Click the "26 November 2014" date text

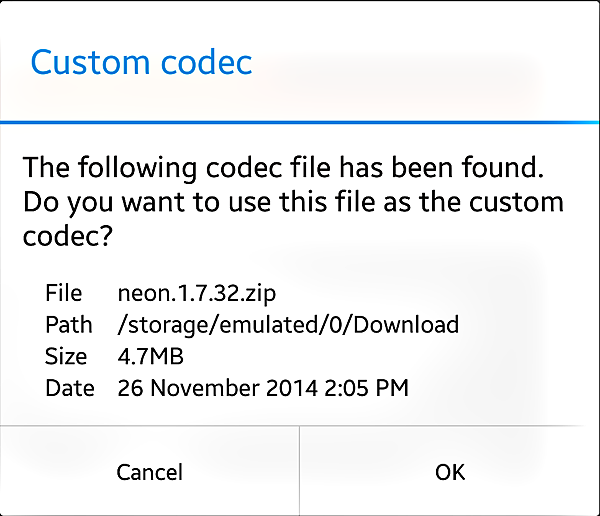pos(216,387)
